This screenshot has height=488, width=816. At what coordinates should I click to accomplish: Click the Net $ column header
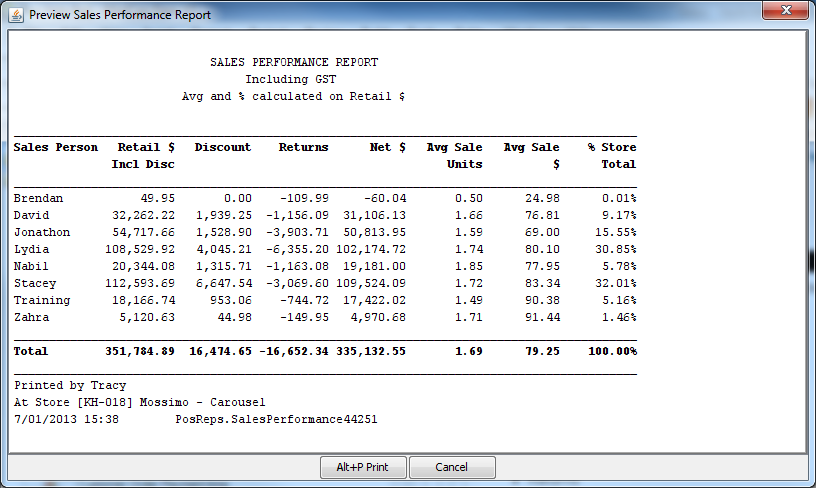pyautogui.click(x=387, y=147)
